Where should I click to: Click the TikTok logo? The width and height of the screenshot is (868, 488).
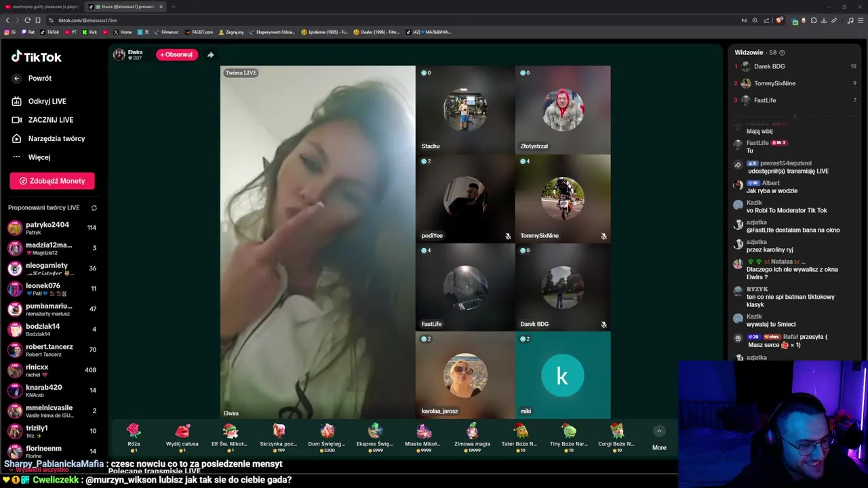click(36, 57)
